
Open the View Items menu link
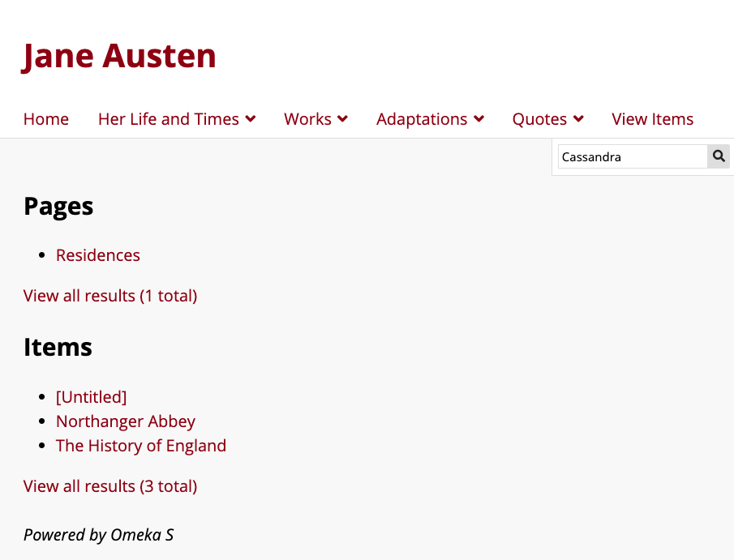[652, 119]
